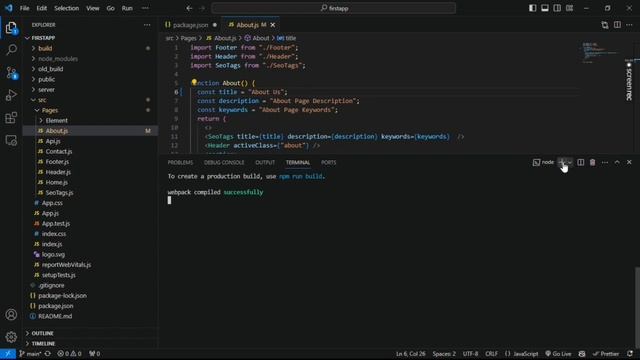Open Header.js file

coord(90,172)
